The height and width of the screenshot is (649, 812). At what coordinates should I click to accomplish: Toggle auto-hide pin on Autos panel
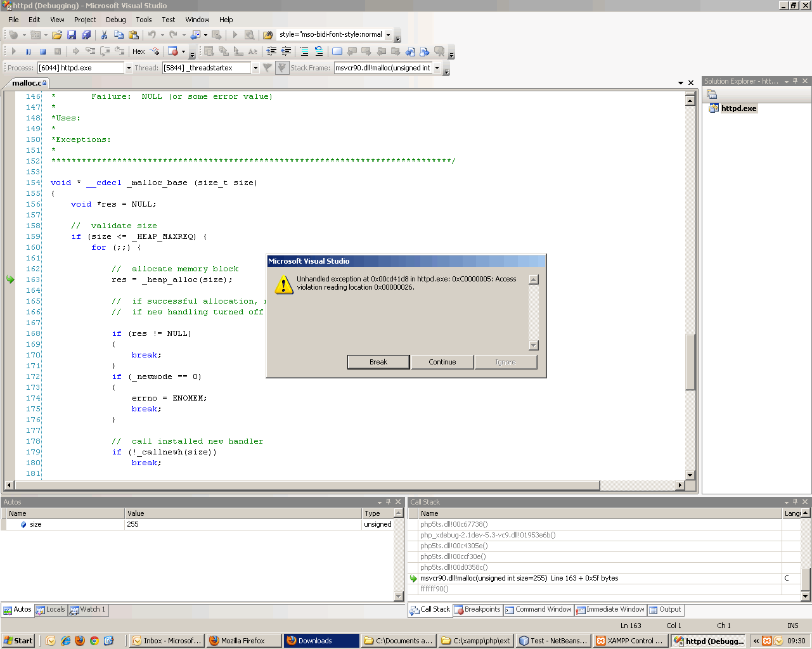tap(389, 502)
